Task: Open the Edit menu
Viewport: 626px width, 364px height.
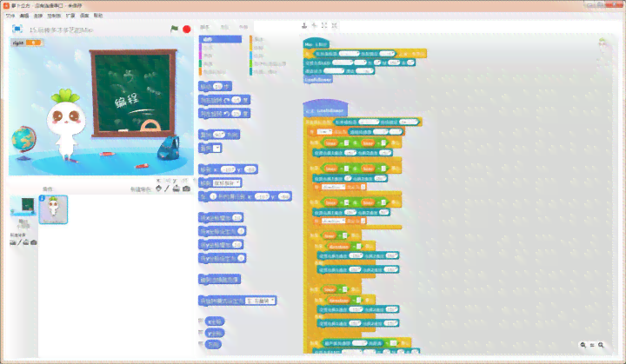Action: [24, 16]
